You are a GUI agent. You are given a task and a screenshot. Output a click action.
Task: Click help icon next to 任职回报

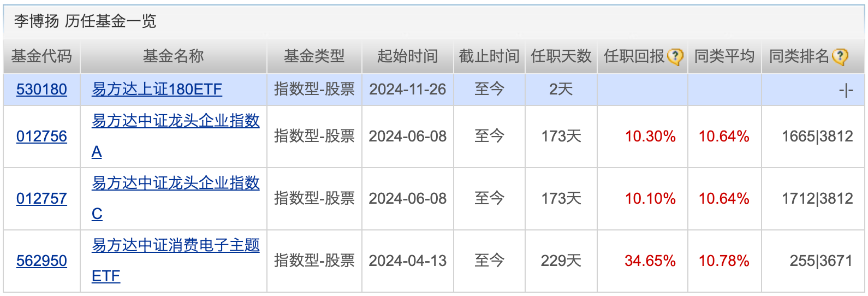(675, 57)
